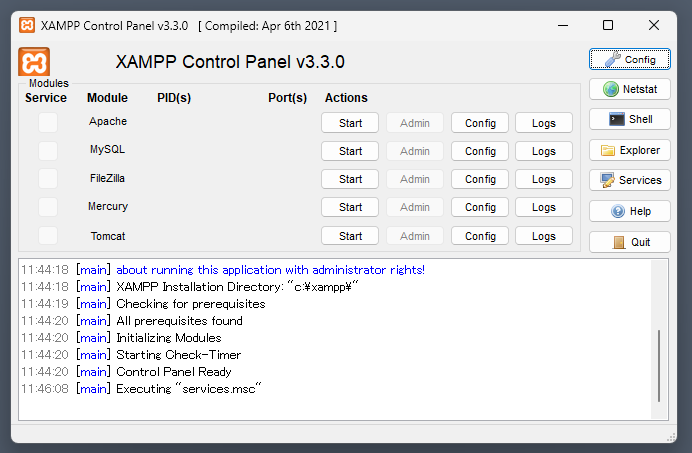
Task: Click the Apache module name
Action: coord(108,121)
